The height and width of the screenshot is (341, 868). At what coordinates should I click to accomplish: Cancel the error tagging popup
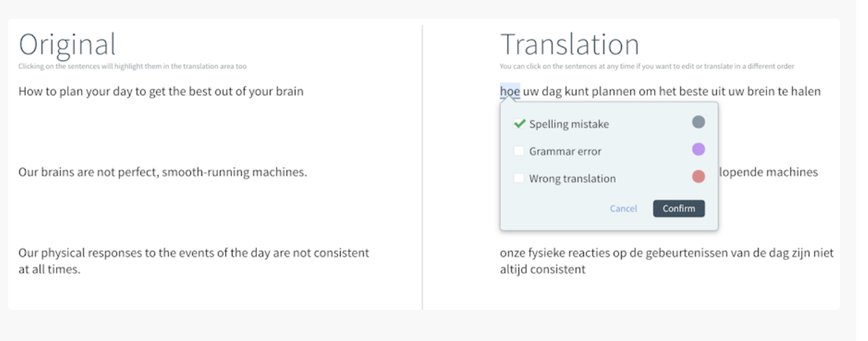[623, 208]
